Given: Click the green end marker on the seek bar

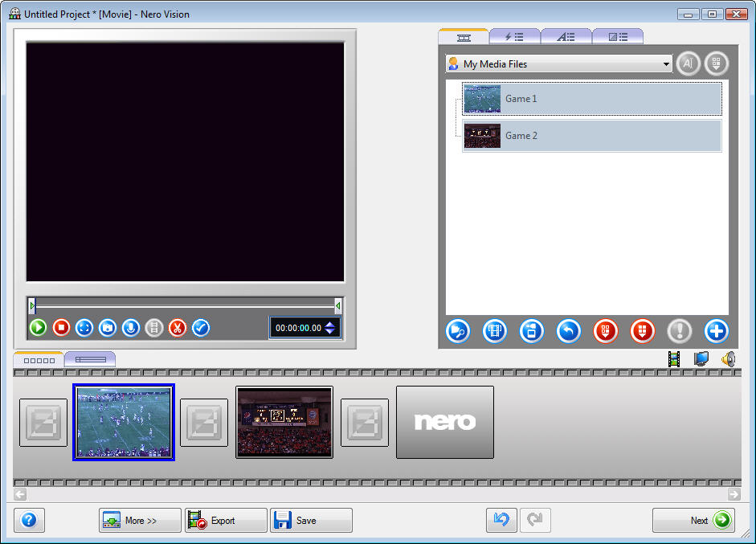Looking at the screenshot, I should click(338, 305).
